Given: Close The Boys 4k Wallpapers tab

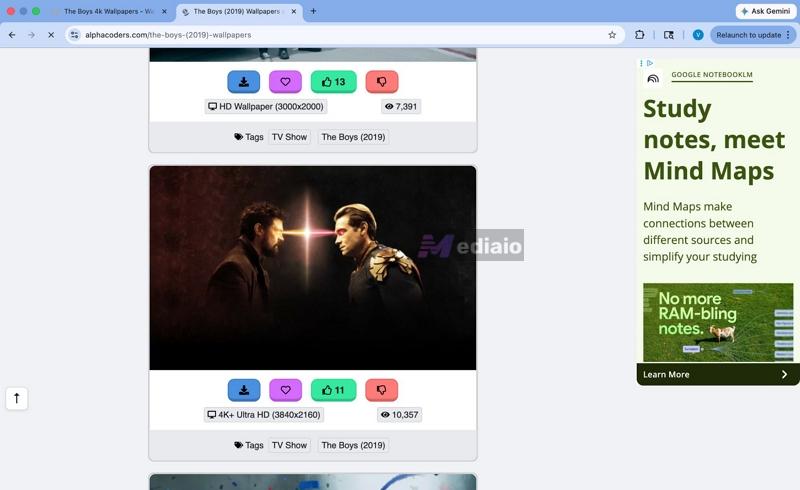Looking at the screenshot, I should point(164,11).
